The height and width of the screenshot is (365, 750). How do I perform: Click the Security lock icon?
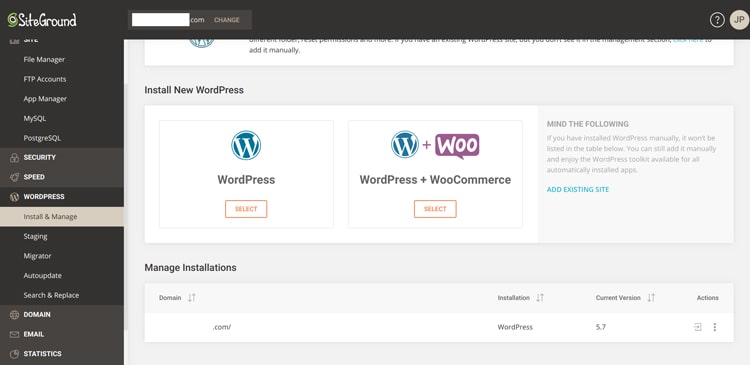[x=14, y=157]
